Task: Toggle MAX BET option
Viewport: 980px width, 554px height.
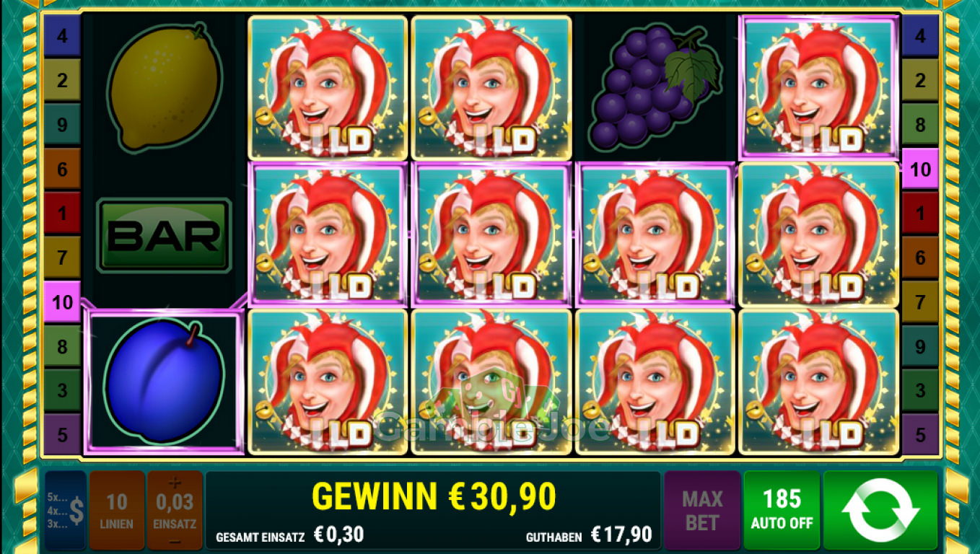Action: pos(702,511)
